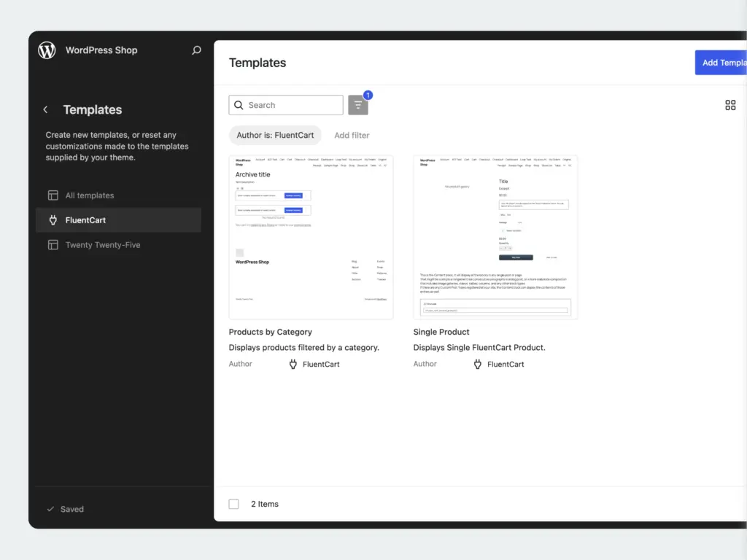Open the All templates section
The height and width of the screenshot is (560, 747).
pos(119,195)
